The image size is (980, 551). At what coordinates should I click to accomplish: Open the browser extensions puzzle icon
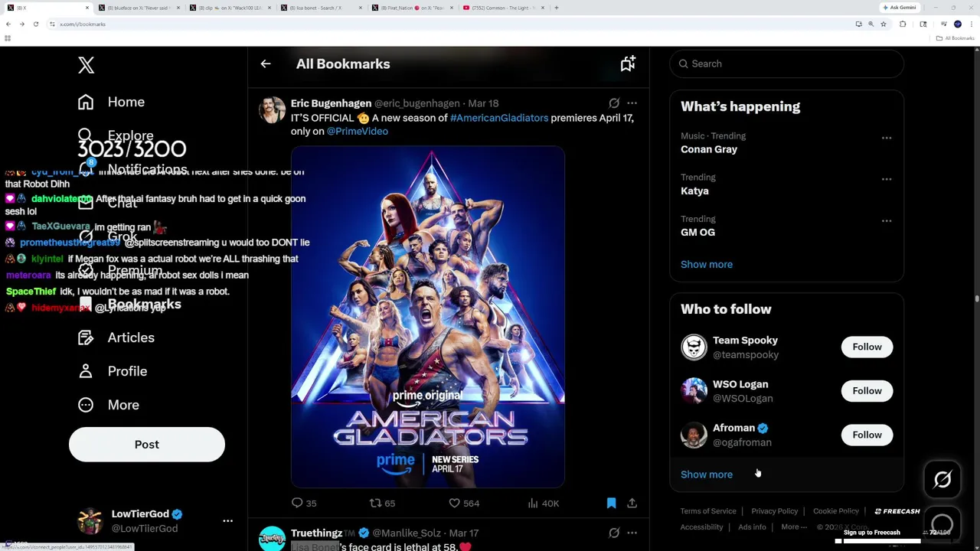pyautogui.click(x=903, y=24)
